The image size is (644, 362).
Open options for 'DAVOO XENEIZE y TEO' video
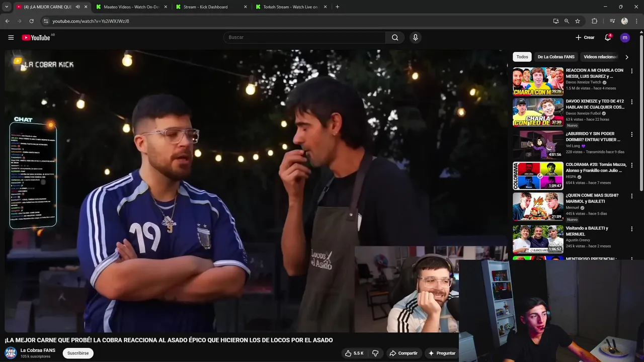(632, 102)
